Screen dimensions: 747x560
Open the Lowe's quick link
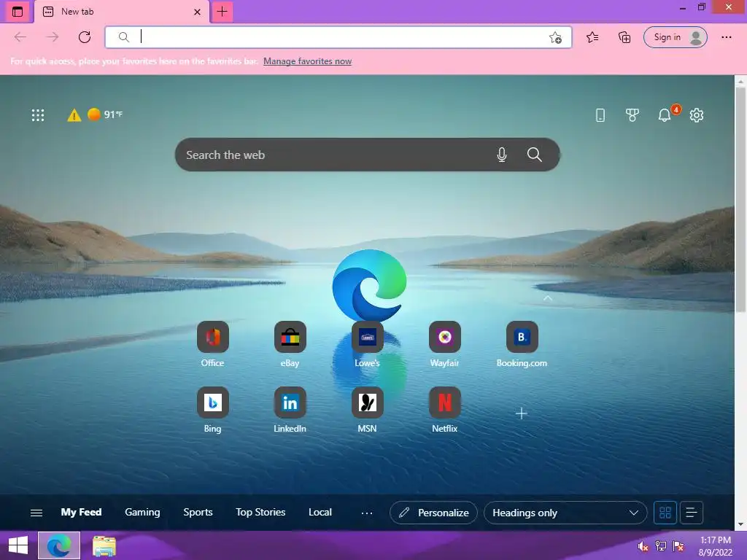pyautogui.click(x=368, y=344)
